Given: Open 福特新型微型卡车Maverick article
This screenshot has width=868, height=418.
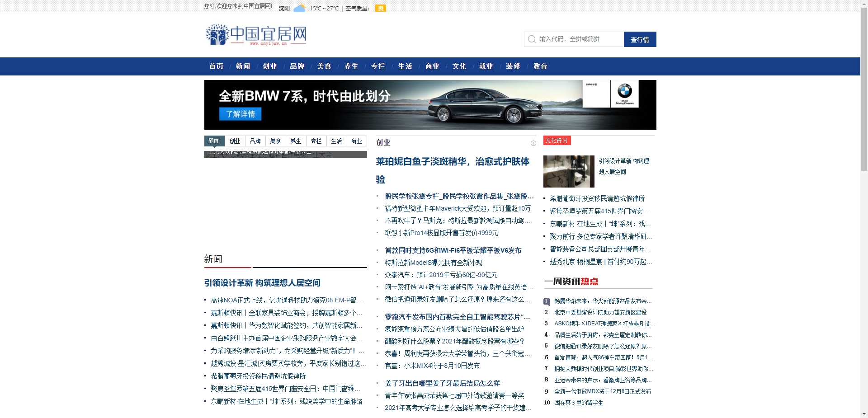Looking at the screenshot, I should point(458,208).
